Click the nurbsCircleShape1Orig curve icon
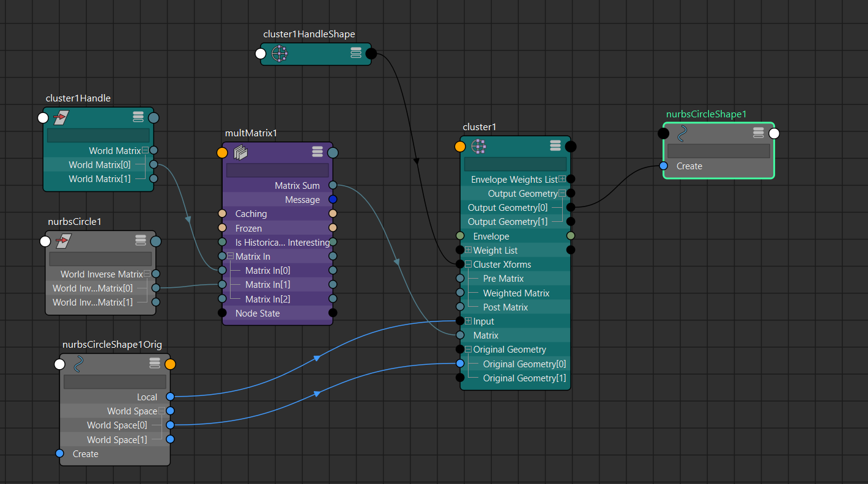The height and width of the screenshot is (484, 868). click(x=78, y=364)
